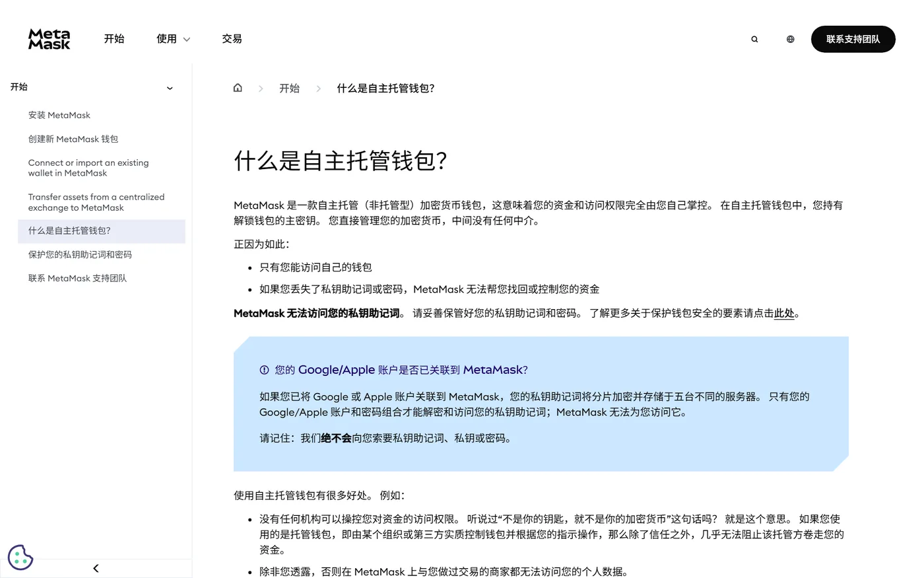Open the 使用 dropdown menu
Screen dimensions: 924x578
coord(173,39)
